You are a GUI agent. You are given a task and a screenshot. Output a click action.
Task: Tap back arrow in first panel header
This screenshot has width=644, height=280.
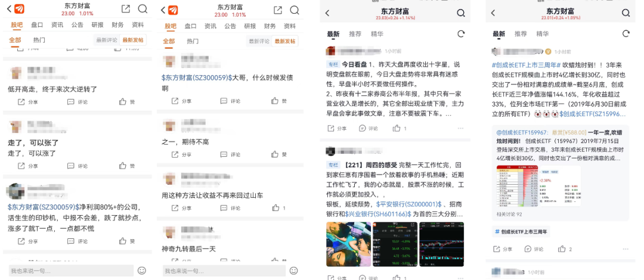9,9
